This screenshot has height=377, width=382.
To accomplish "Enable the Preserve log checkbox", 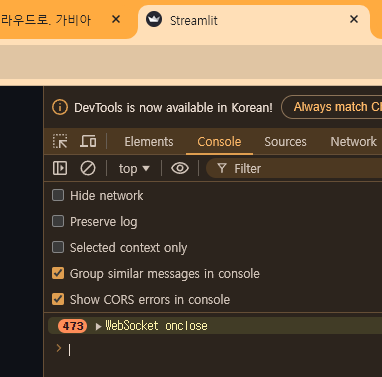I will click(58, 221).
